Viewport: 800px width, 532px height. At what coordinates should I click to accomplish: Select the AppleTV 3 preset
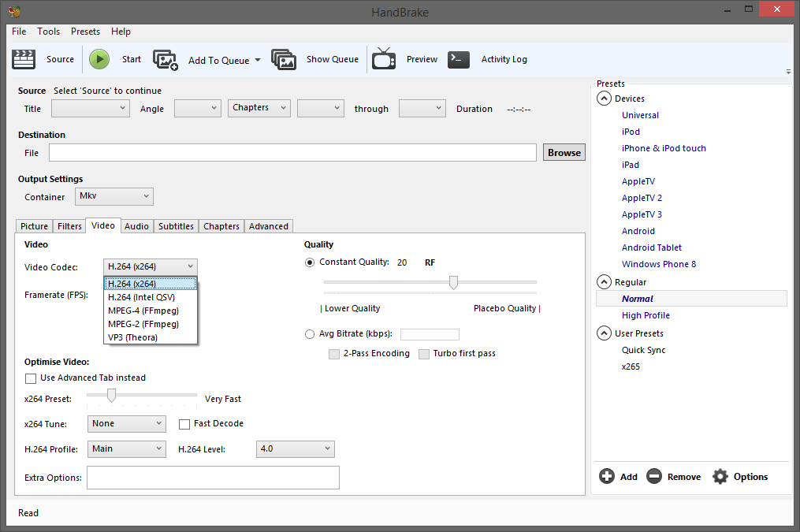click(x=642, y=214)
